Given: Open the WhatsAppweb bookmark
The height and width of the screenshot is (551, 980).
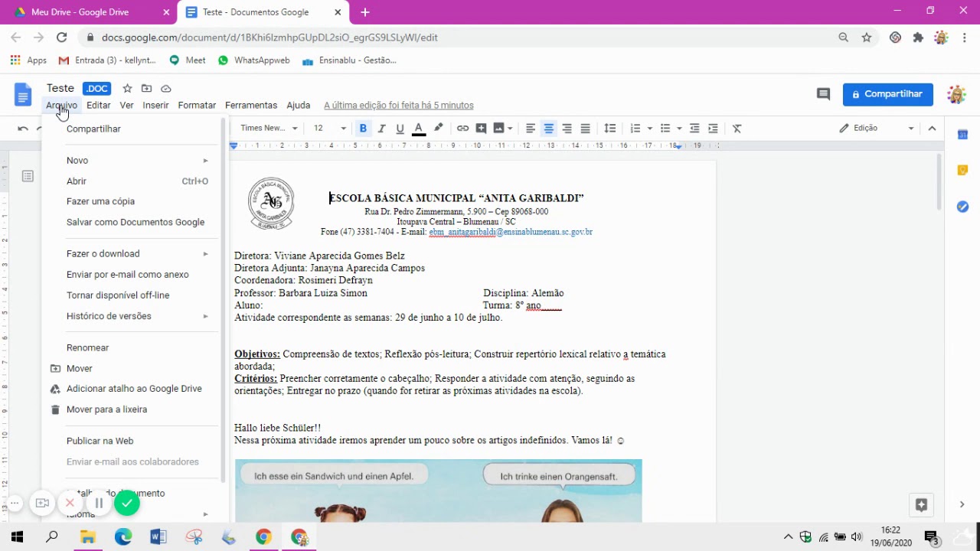Looking at the screenshot, I should 254,60.
